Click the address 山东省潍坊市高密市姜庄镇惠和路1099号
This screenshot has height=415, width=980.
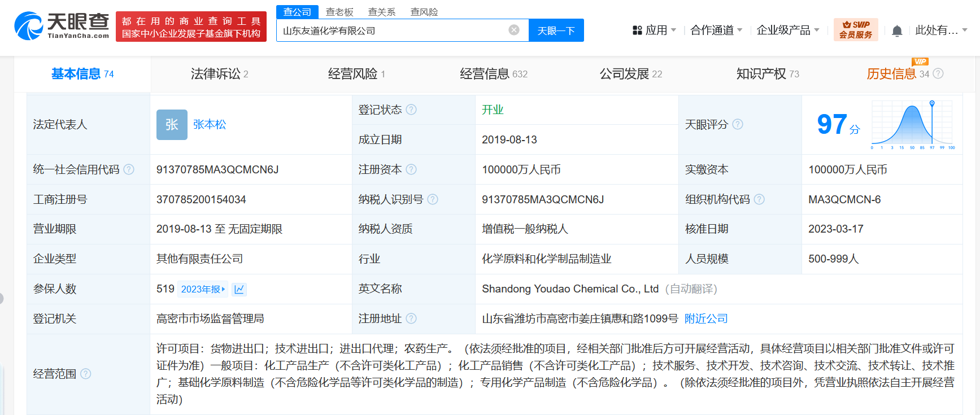click(580, 318)
